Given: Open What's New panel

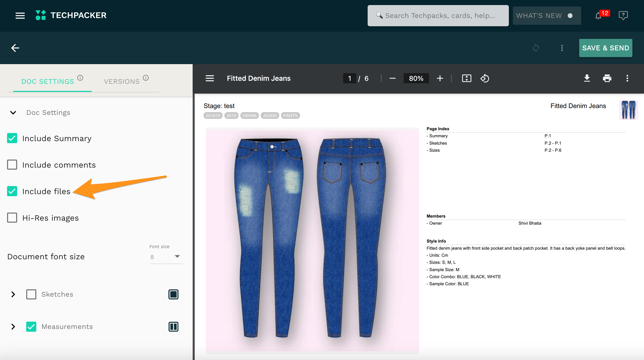Looking at the screenshot, I should coord(547,16).
